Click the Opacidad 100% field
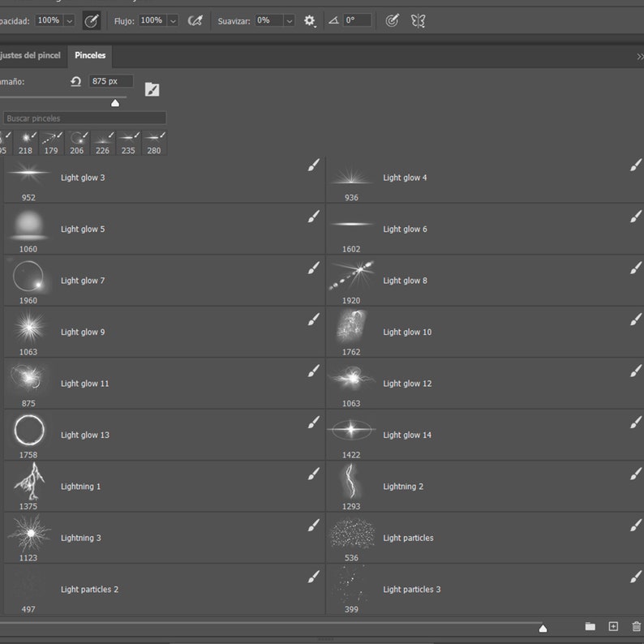This screenshot has height=644, width=644. (49, 20)
